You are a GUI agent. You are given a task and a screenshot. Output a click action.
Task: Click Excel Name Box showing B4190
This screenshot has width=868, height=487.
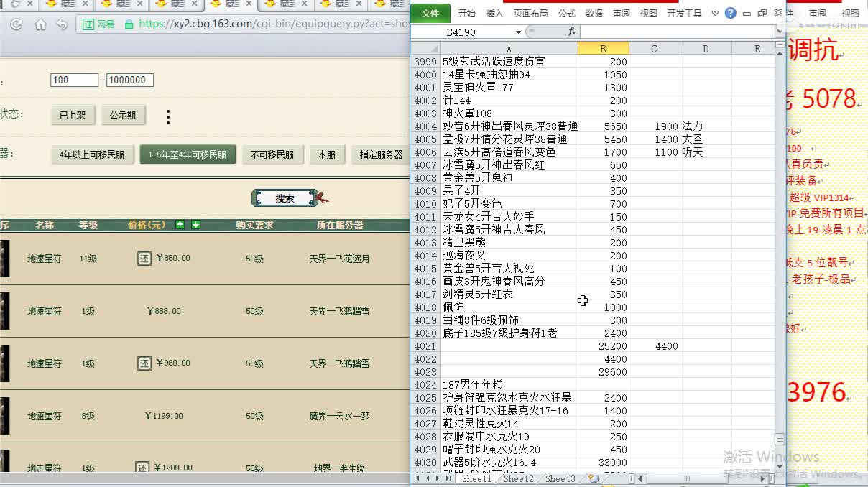tap(463, 32)
